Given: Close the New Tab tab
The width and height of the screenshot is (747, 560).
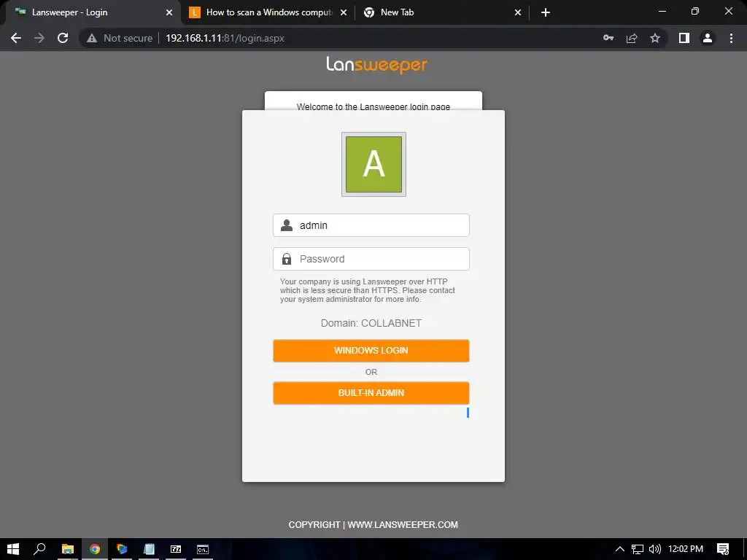Looking at the screenshot, I should click(x=518, y=12).
